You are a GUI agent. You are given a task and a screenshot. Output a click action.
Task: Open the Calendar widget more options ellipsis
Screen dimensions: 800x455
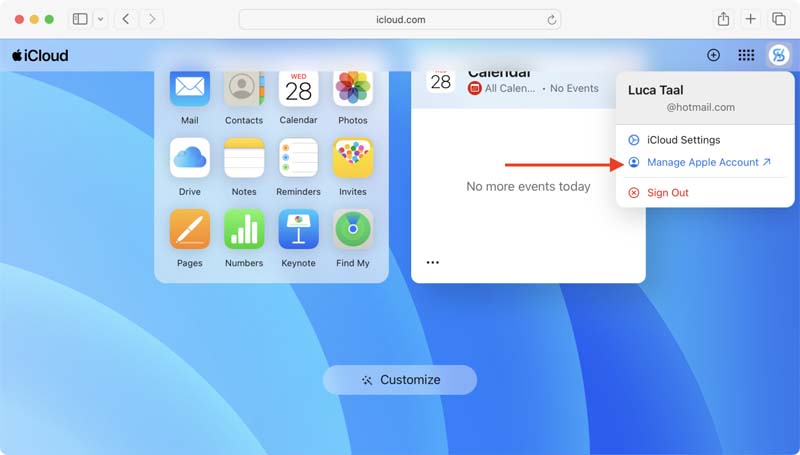pos(433,262)
